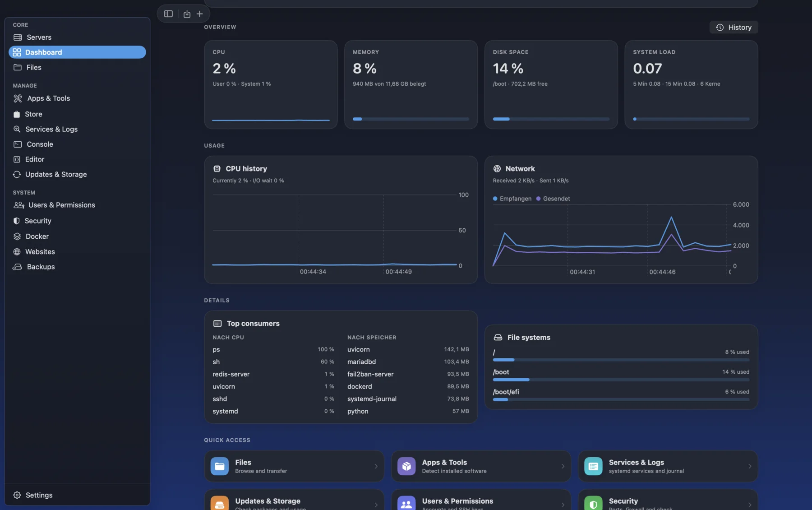This screenshot has width=812, height=510.
Task: Select Dashboard in the sidebar
Action: click(77, 52)
